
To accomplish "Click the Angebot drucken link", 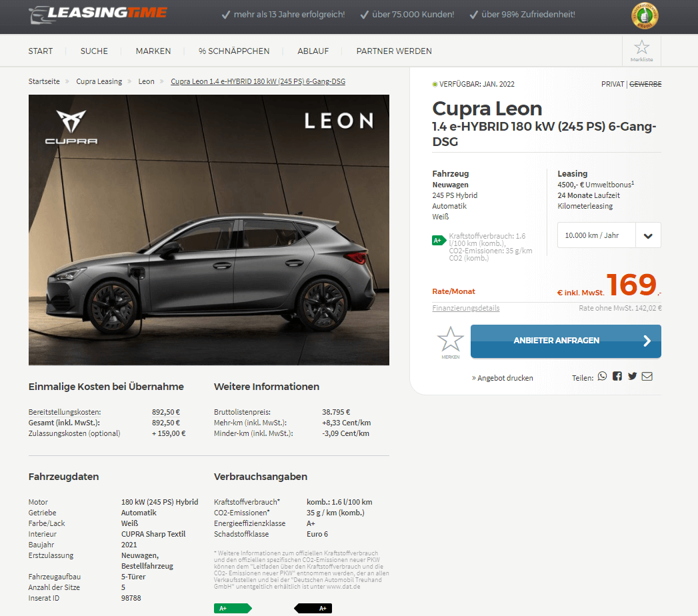I will tap(502, 378).
